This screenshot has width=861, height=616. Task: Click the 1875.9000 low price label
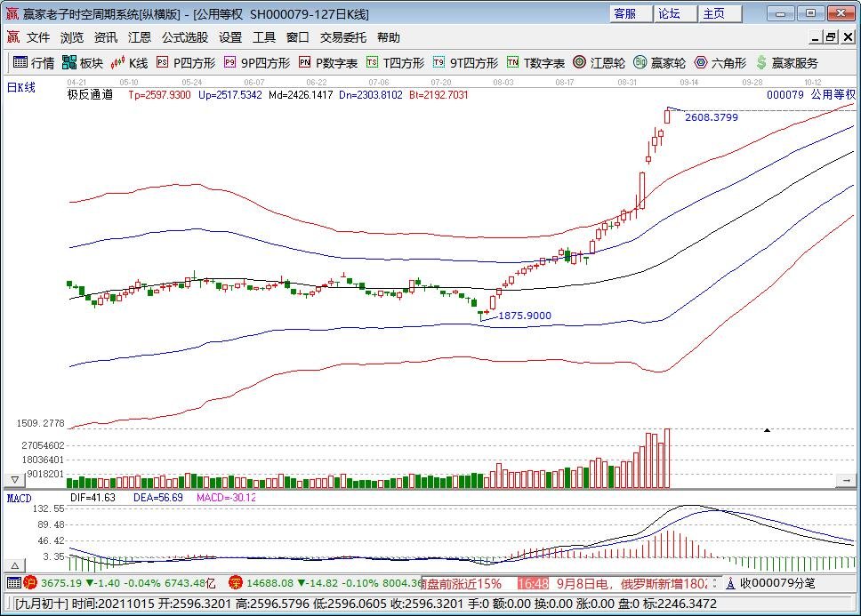tap(525, 316)
